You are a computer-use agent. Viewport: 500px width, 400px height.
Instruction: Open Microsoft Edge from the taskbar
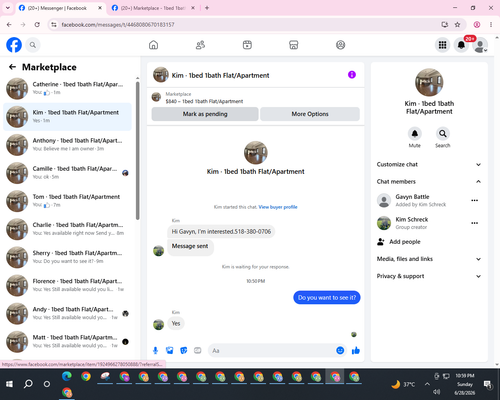tap(67, 376)
